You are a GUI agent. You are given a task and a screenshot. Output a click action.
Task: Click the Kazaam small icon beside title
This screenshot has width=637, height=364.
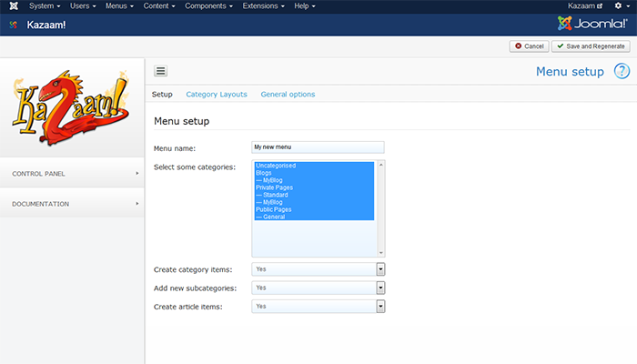[14, 25]
